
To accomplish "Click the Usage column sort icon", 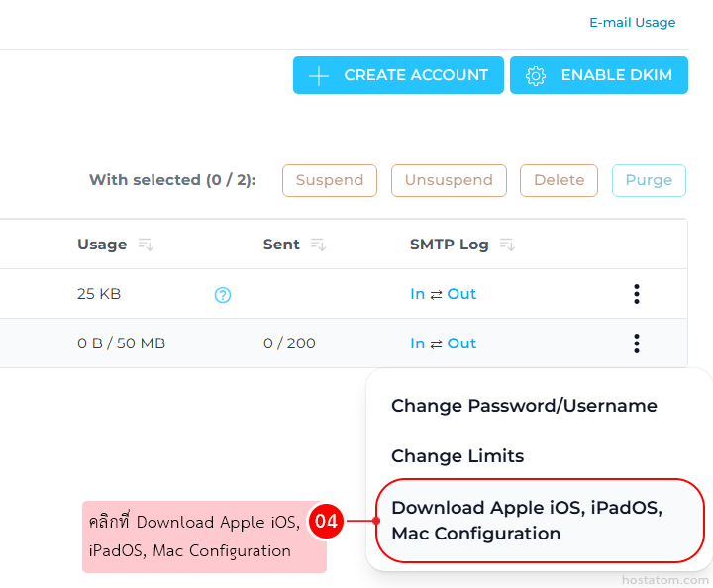I will tap(146, 245).
